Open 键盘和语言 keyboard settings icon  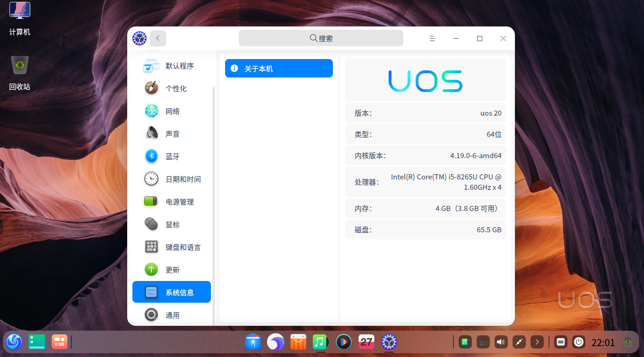(151, 247)
